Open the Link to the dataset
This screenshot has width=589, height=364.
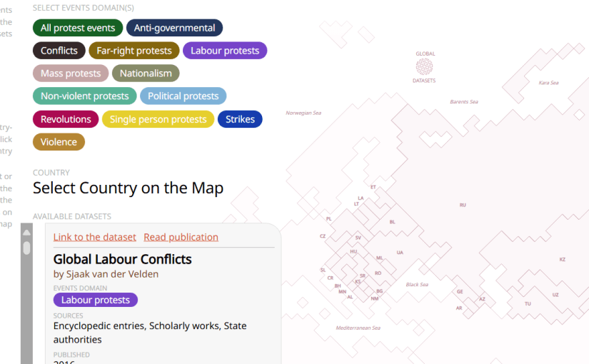click(94, 237)
